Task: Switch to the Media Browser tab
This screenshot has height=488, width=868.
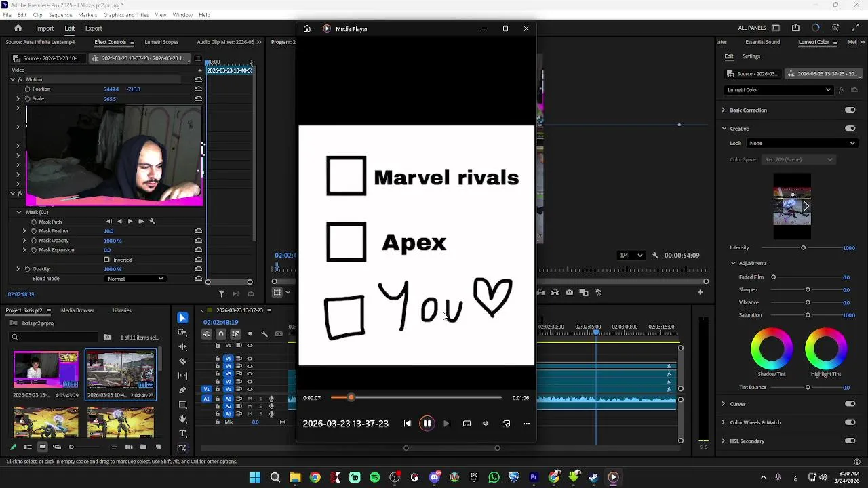Action: 77,310
